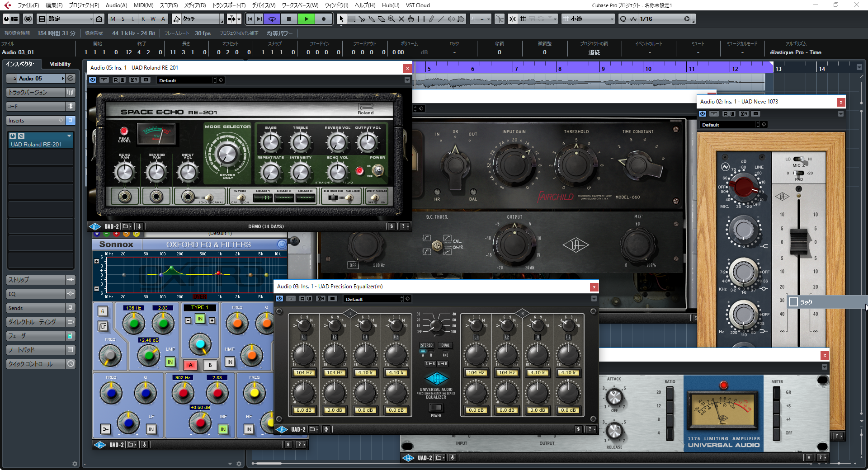Select EQ preset A in Sonnox Oxford EQ

tap(191, 365)
